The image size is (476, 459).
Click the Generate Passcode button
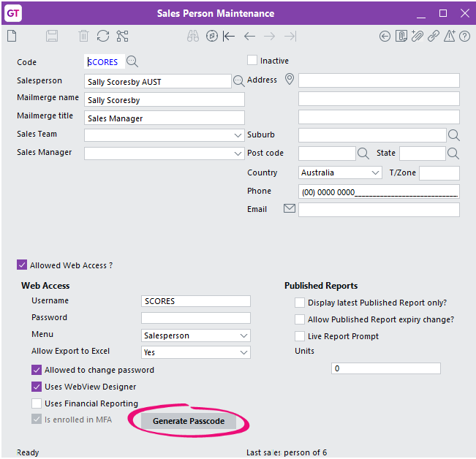click(189, 421)
